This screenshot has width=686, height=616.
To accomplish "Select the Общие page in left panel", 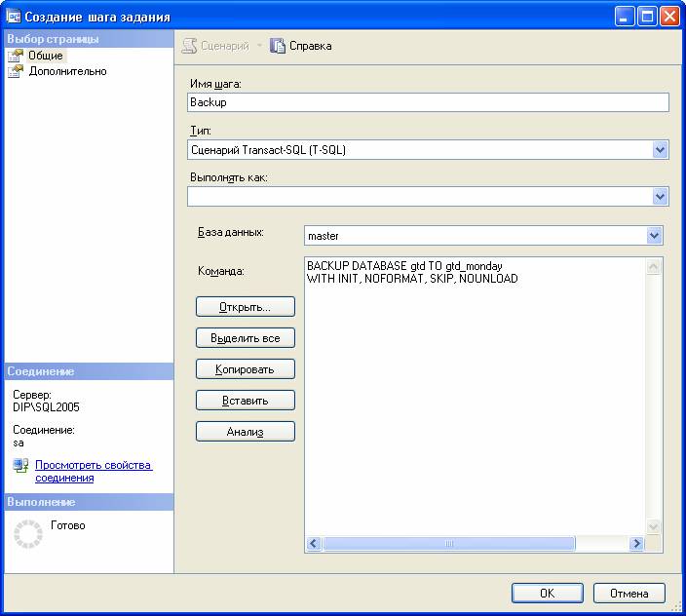I will point(45,56).
